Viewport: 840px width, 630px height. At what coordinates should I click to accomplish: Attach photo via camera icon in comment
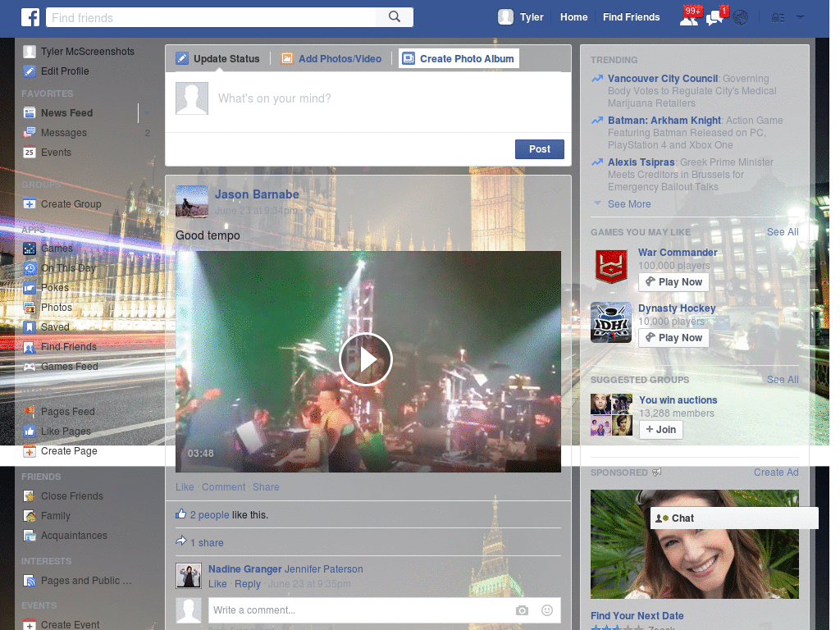522,610
